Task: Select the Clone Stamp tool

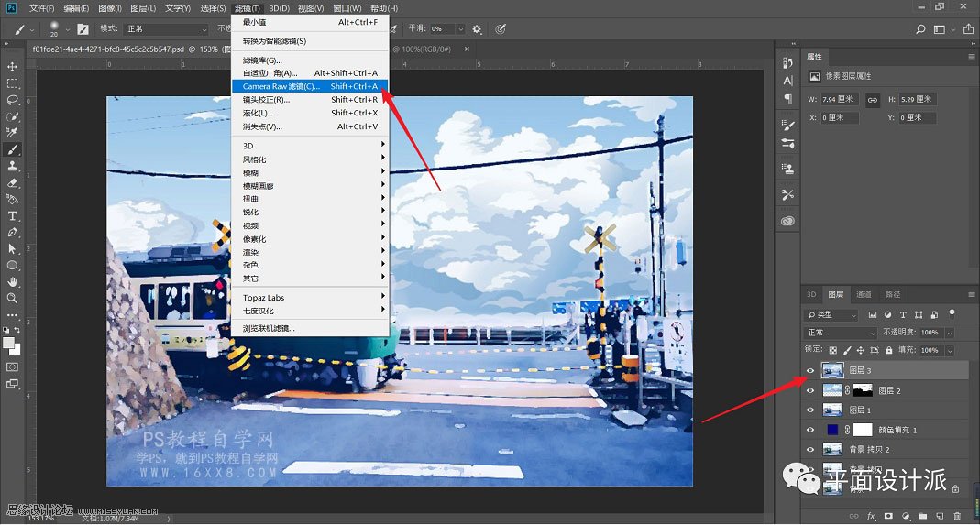Action: [x=12, y=166]
